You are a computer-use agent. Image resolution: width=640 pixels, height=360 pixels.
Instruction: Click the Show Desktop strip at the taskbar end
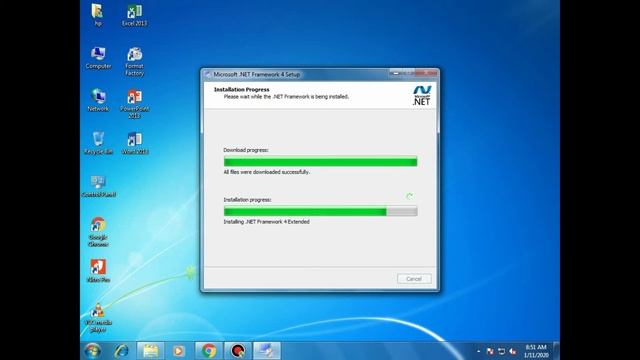coord(556,351)
